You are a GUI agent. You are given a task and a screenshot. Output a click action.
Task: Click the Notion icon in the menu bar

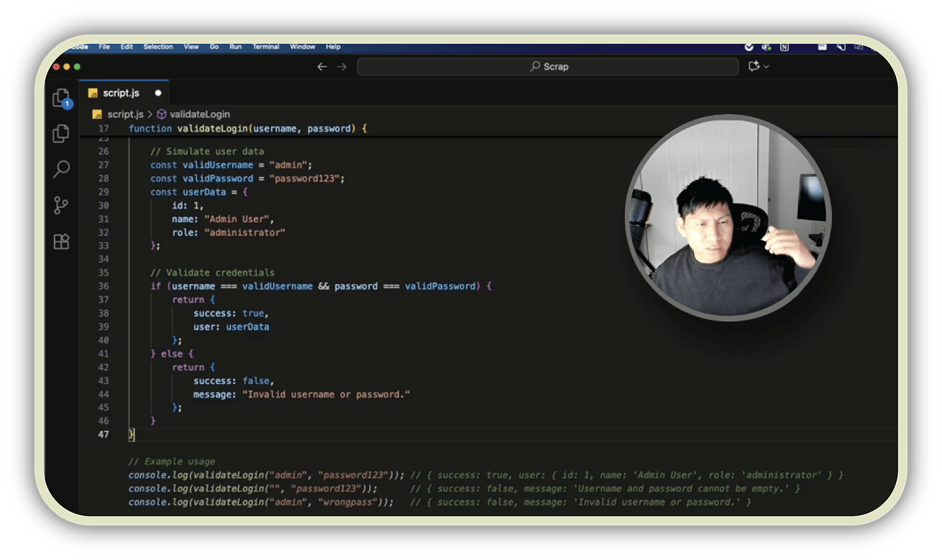(x=784, y=47)
